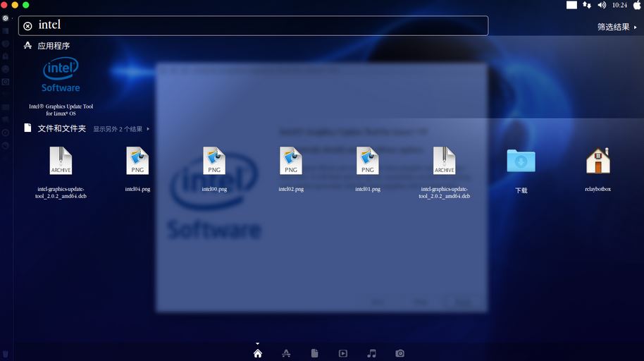Switch to the Applications lens
The image size is (644, 361).
tap(286, 353)
